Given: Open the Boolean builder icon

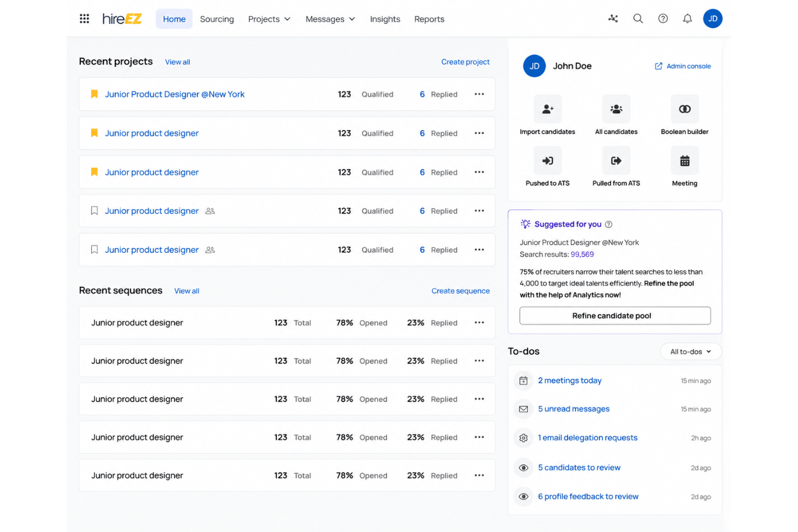Looking at the screenshot, I should point(685,109).
